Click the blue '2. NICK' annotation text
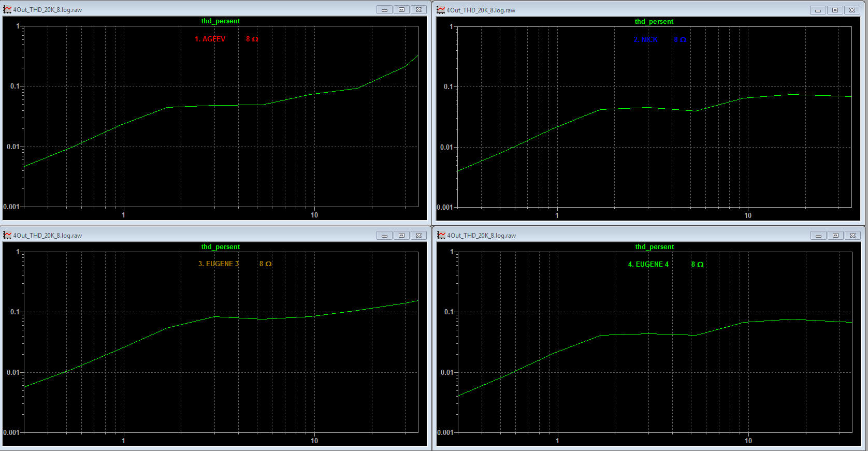The width and height of the screenshot is (868, 451). 645,39
